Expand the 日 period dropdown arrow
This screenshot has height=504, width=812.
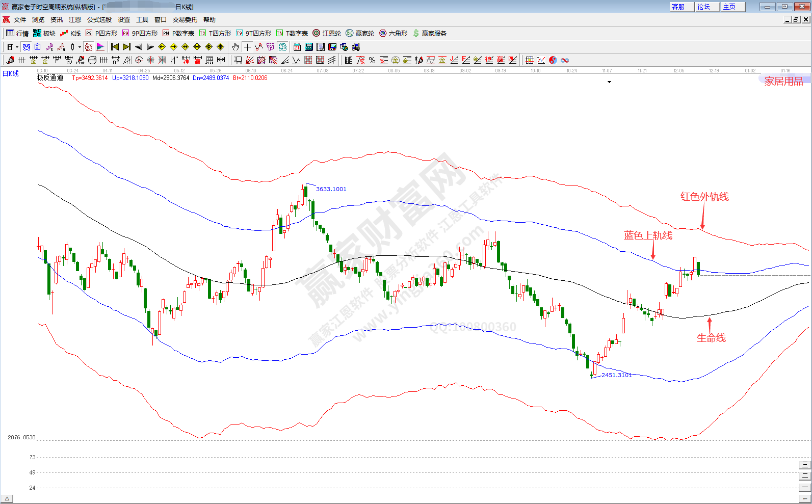[17, 47]
